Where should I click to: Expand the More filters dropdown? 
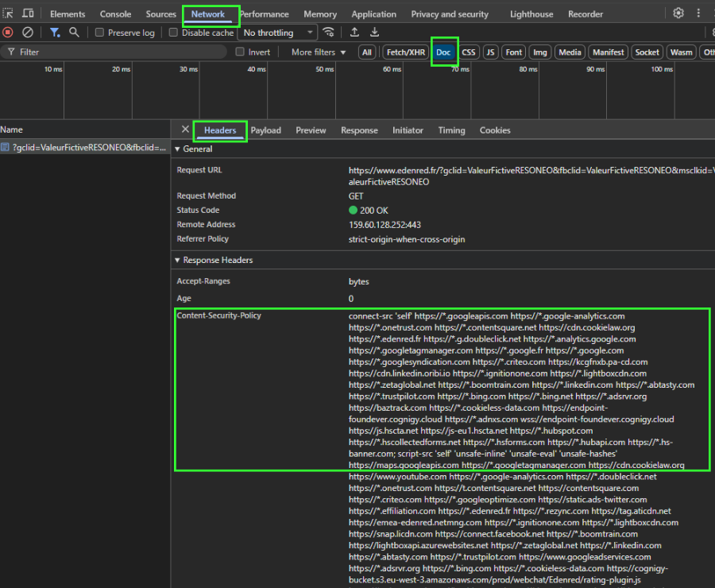319,52
